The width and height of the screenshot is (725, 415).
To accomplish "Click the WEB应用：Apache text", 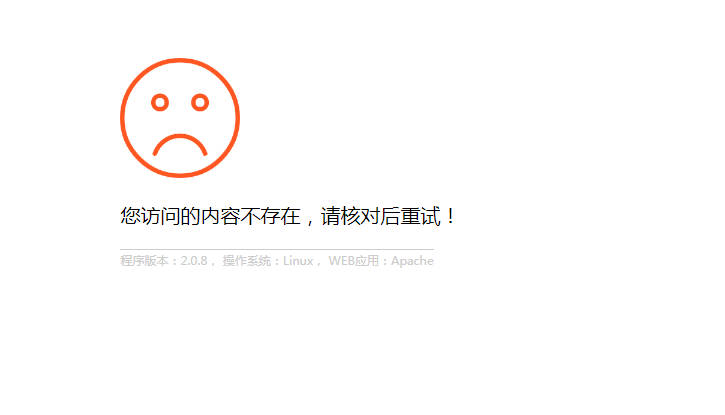I will 381,261.
